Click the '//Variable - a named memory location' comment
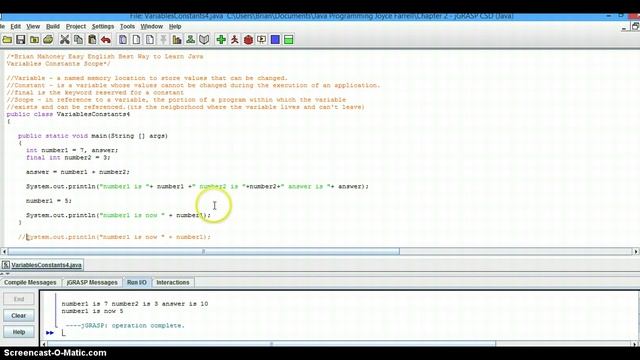640x360 pixels. click(147, 78)
